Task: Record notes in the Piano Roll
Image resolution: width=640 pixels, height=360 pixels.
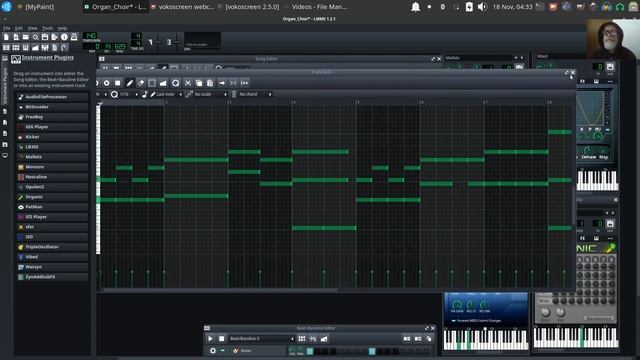Action: pyautogui.click(x=107, y=83)
